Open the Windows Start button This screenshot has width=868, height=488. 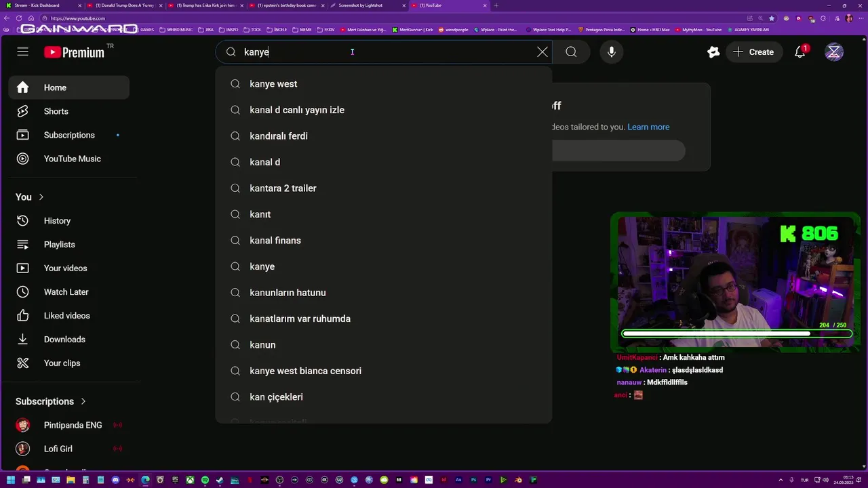coord(11,480)
